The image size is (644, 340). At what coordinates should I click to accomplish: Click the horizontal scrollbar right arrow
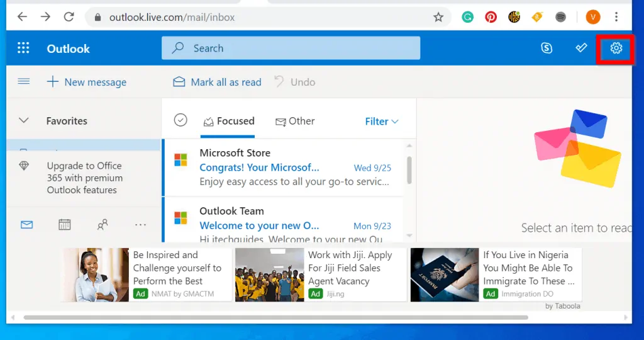[626, 317]
